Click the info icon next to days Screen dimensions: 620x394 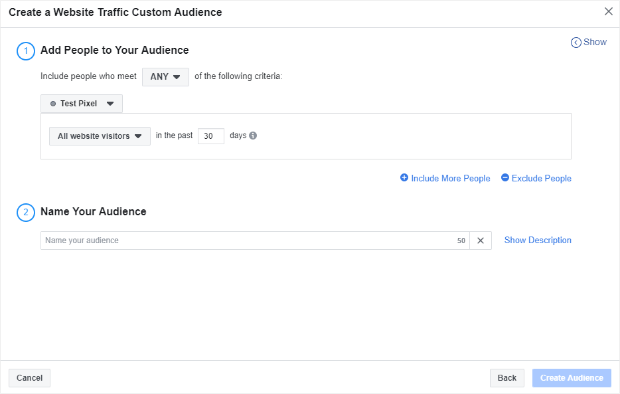click(x=253, y=136)
